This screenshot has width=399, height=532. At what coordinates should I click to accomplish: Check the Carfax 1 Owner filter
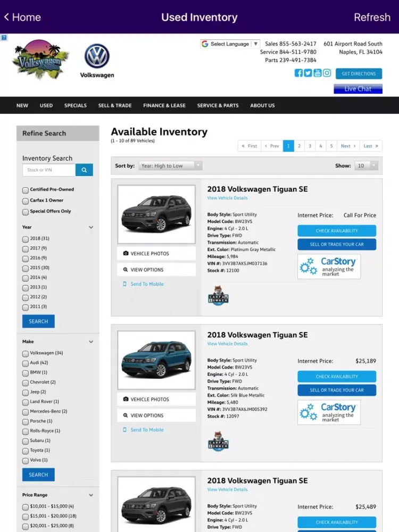pyautogui.click(x=26, y=201)
